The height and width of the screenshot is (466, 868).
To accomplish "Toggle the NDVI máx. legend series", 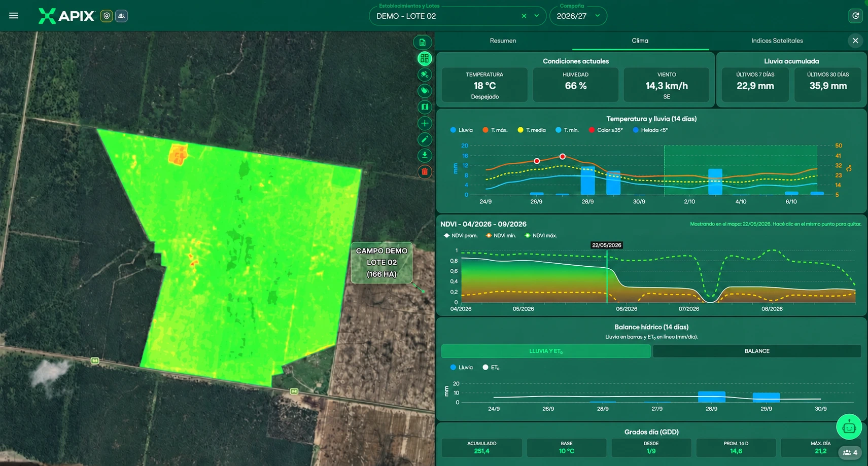I will [541, 235].
